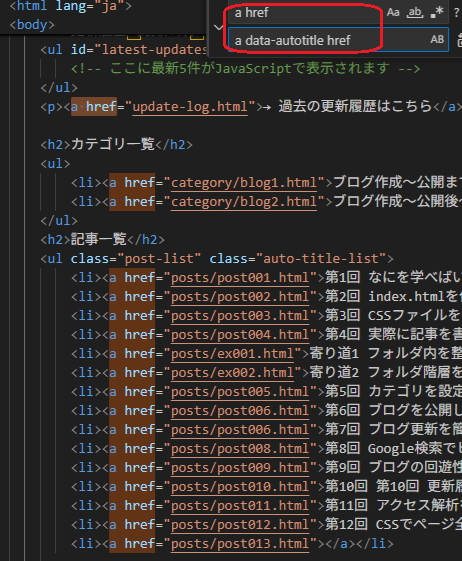Click the category/blog2.html link
The width and height of the screenshot is (462, 561).
244,202
